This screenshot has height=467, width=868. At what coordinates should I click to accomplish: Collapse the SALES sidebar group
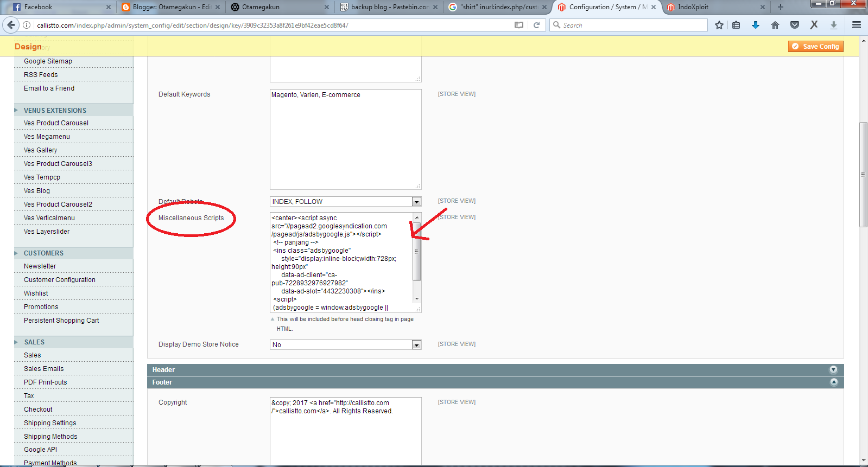tap(74, 342)
